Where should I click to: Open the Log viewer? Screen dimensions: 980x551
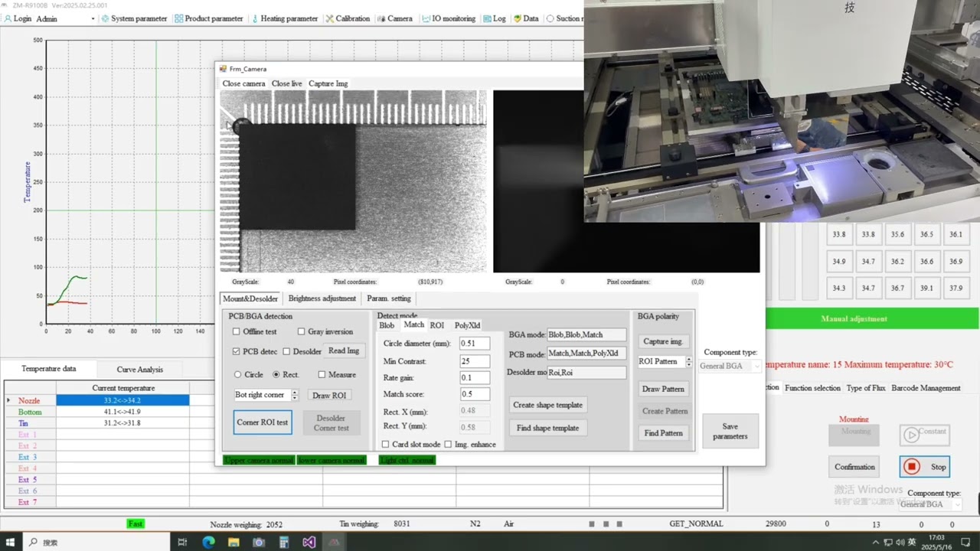[495, 18]
